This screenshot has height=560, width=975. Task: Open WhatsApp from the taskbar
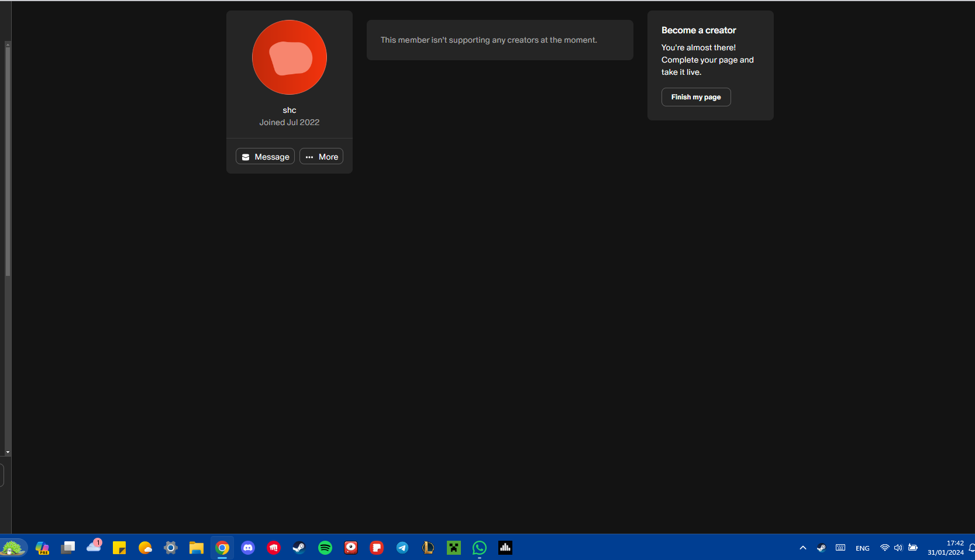pos(480,548)
